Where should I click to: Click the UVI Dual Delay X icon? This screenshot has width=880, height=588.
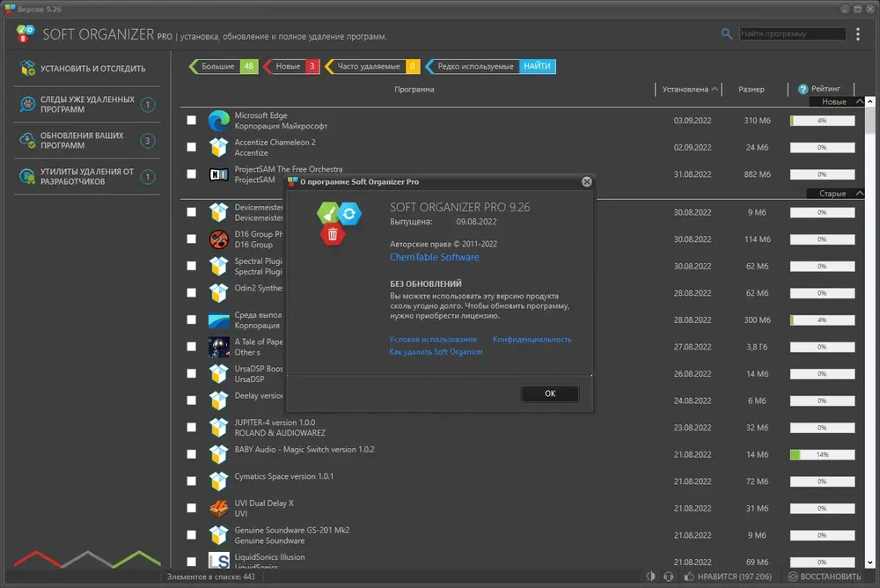tap(218, 508)
